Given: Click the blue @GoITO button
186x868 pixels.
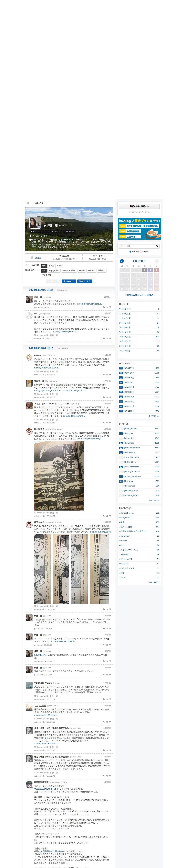Looking at the screenshot, I should click(x=69, y=281).
